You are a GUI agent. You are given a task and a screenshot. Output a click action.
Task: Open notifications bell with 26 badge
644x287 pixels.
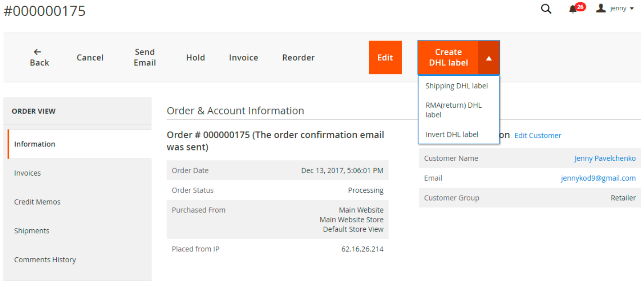pyautogui.click(x=573, y=9)
